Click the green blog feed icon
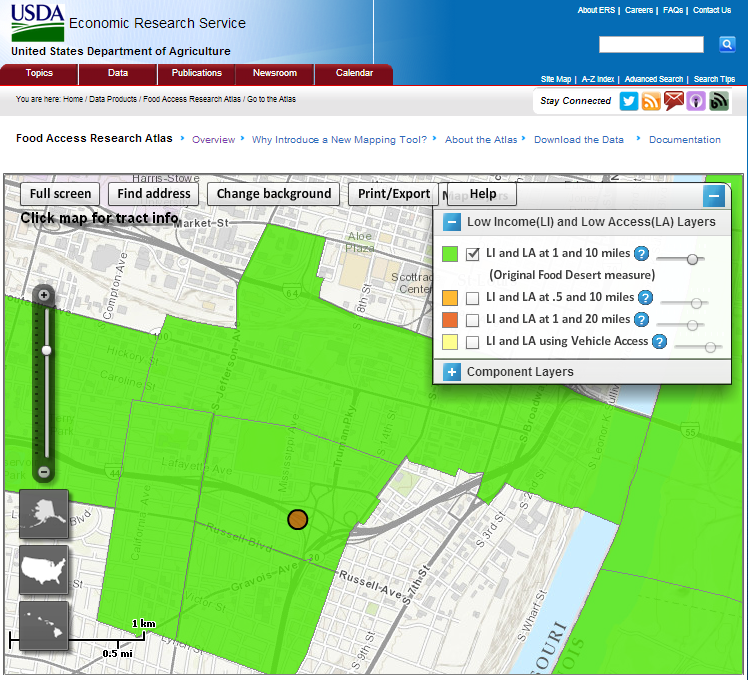The image size is (748, 680). (719, 101)
